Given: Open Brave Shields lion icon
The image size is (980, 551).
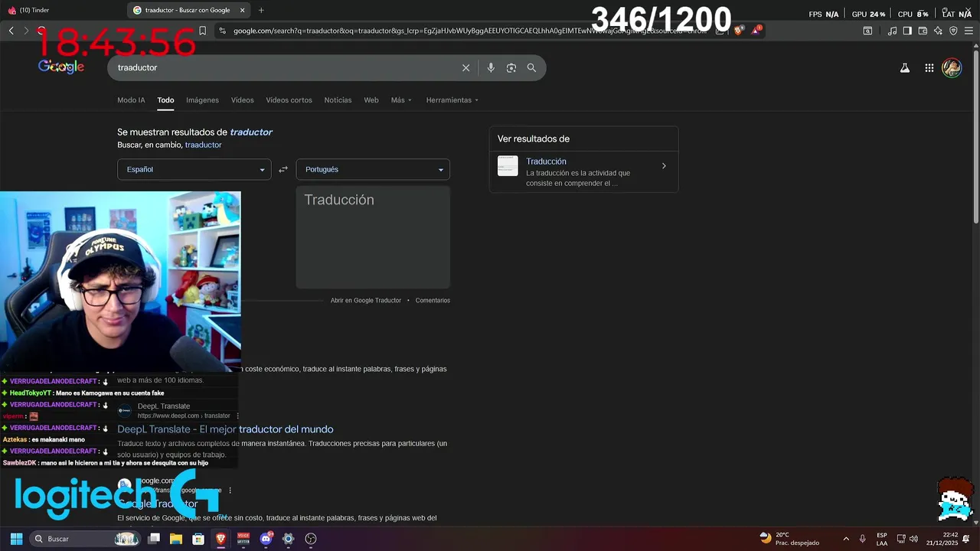Looking at the screenshot, I should [x=738, y=31].
